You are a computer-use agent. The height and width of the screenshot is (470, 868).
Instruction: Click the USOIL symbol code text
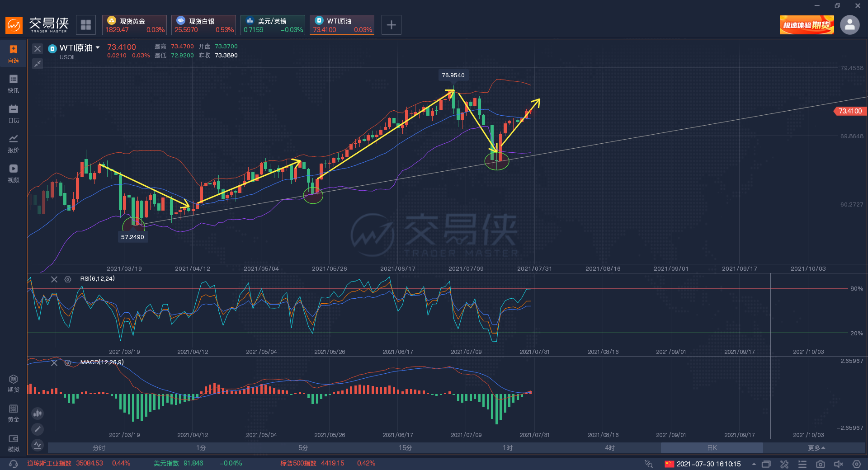coord(68,57)
